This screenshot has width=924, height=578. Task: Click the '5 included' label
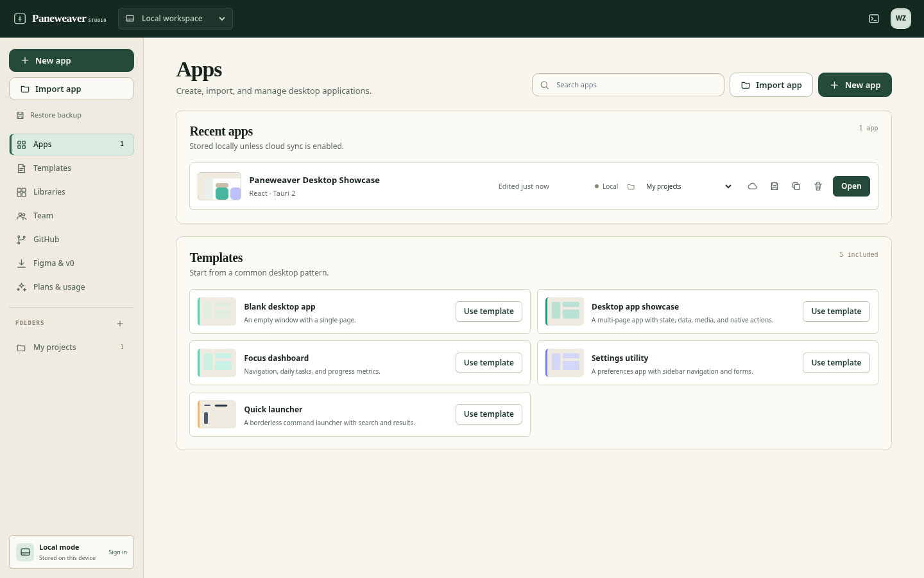coord(859,255)
